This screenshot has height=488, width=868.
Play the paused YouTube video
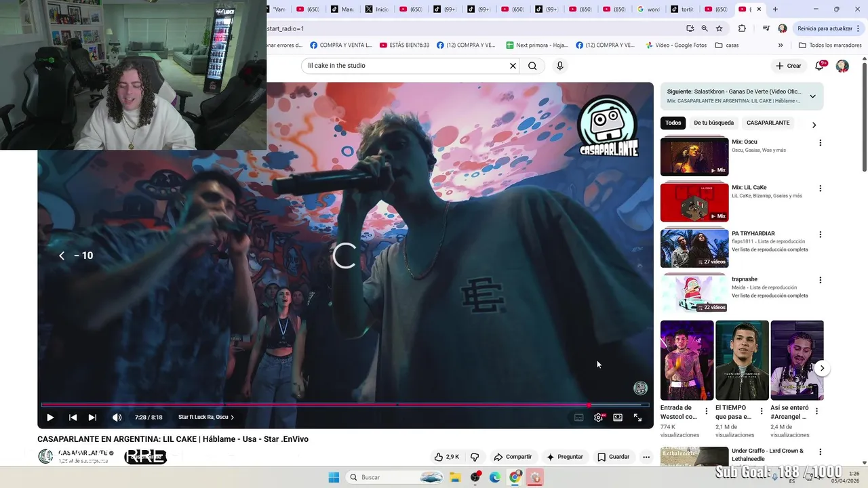[50, 418]
